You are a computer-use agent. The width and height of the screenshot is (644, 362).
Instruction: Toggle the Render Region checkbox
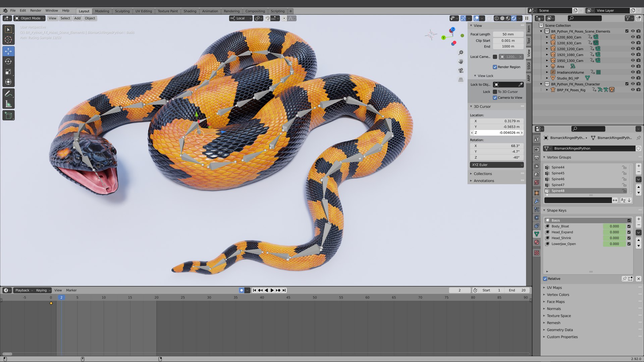pos(495,67)
